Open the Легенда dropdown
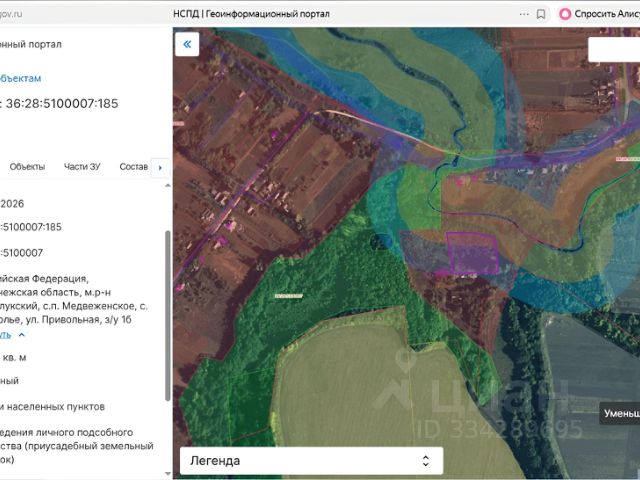 point(311,461)
